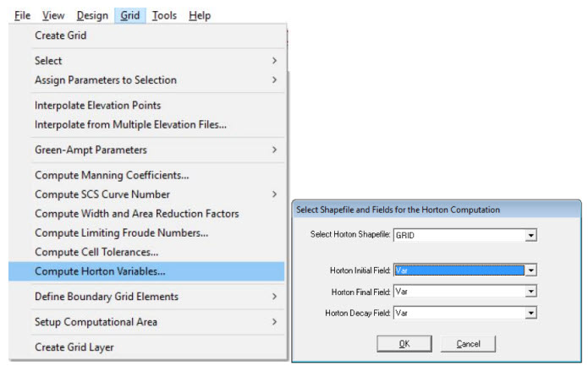
Task: Select Create Grid menu entry
Action: coord(60,36)
